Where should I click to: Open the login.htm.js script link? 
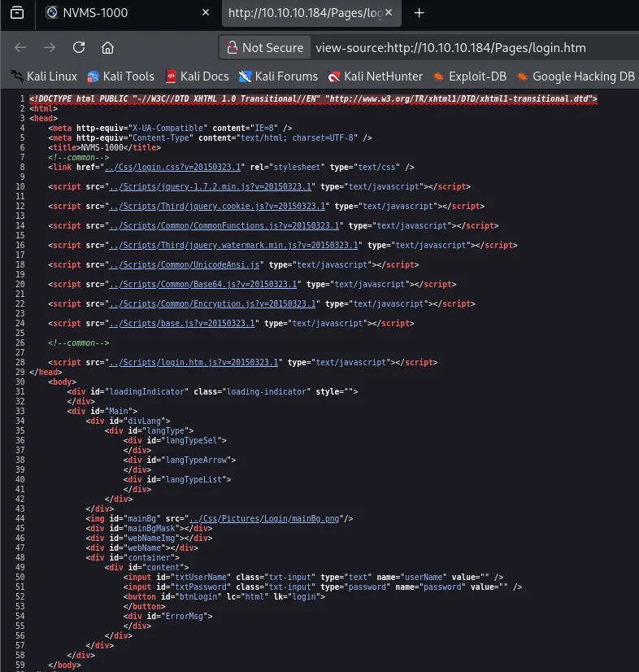(193, 363)
